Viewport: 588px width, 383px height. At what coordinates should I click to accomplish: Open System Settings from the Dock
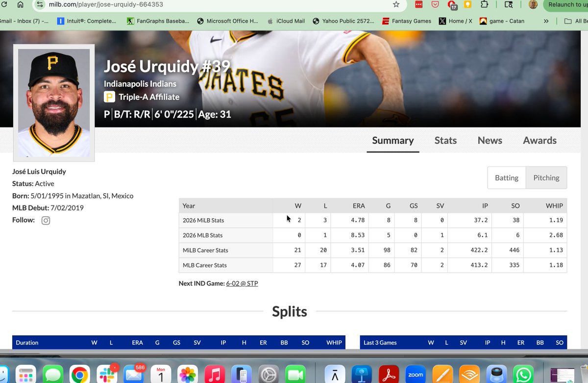click(268, 375)
